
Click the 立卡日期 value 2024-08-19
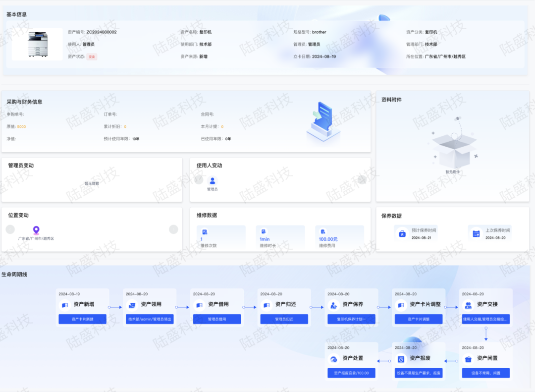[x=324, y=56]
